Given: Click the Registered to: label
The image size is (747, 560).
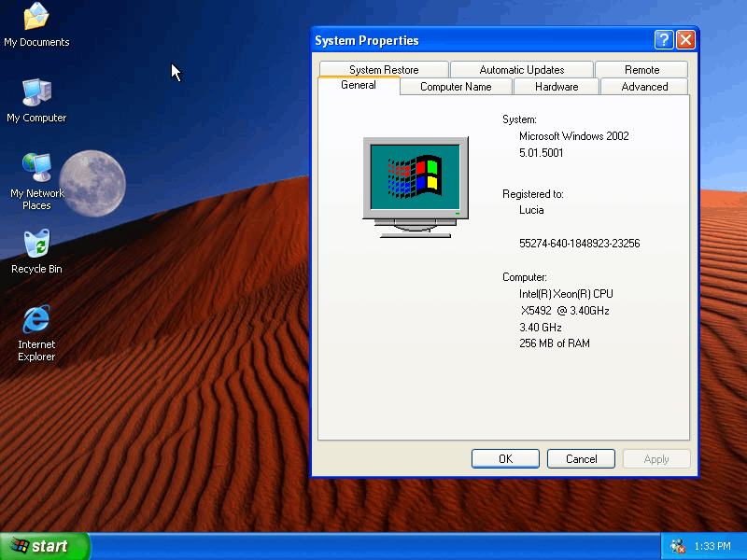Looking at the screenshot, I should click(x=533, y=194).
